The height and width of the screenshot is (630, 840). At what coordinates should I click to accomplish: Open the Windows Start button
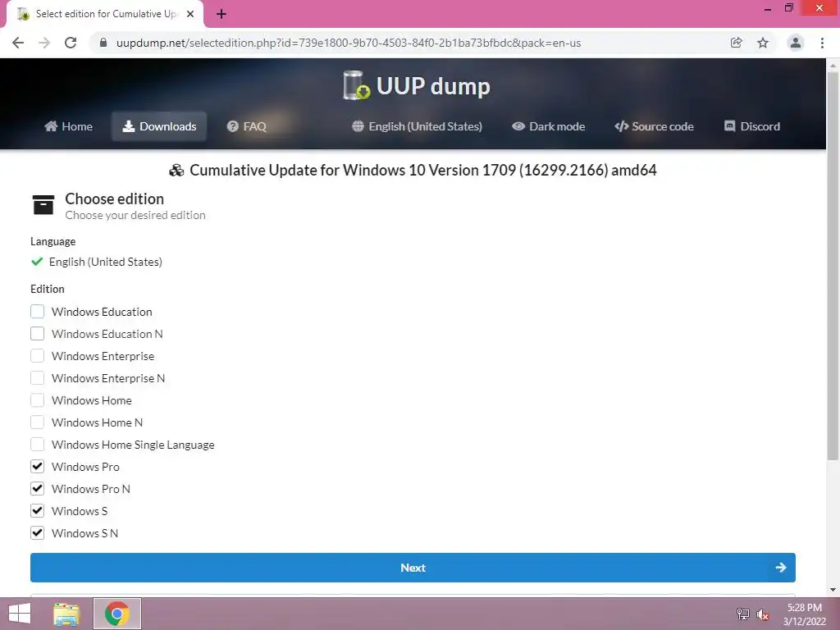click(20, 614)
